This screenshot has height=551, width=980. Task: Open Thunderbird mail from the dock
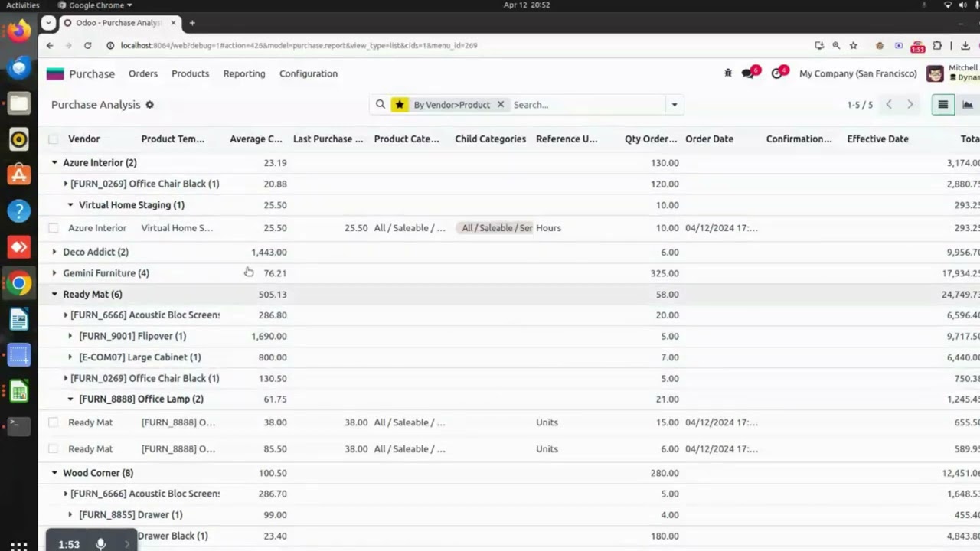coord(19,68)
